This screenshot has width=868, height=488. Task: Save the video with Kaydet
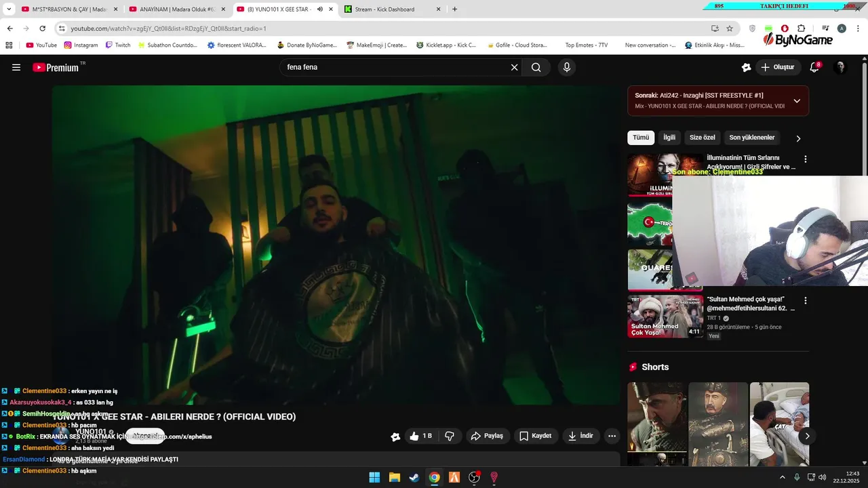click(536, 436)
